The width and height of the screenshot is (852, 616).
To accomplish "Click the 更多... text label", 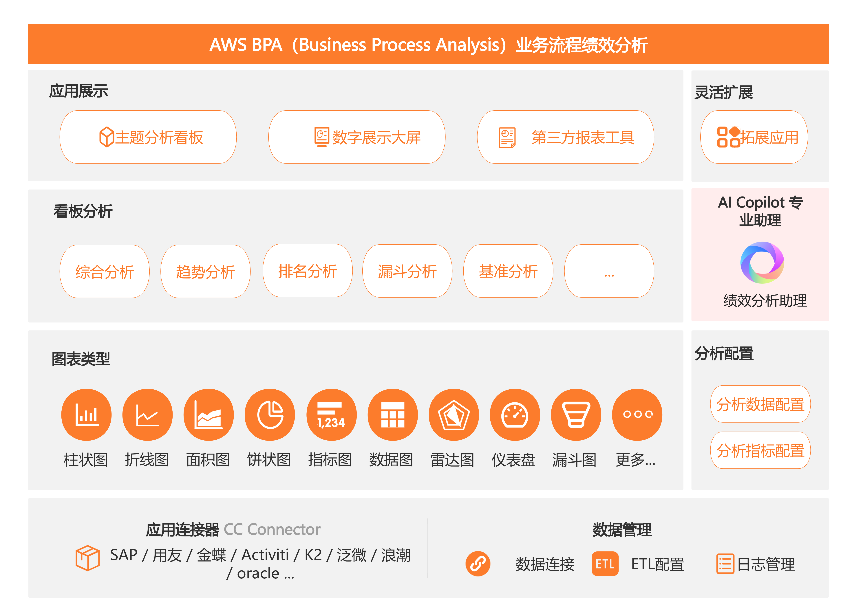I will pos(636,460).
